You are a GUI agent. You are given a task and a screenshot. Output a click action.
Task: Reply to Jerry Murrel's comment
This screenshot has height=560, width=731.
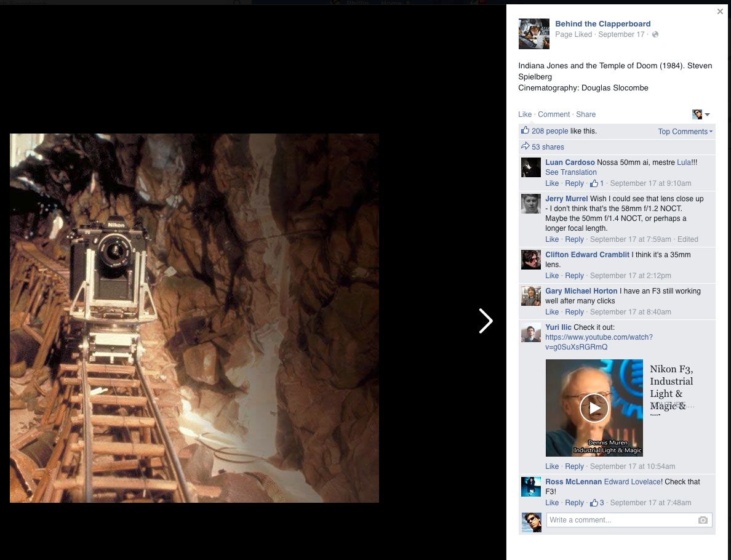tap(574, 239)
